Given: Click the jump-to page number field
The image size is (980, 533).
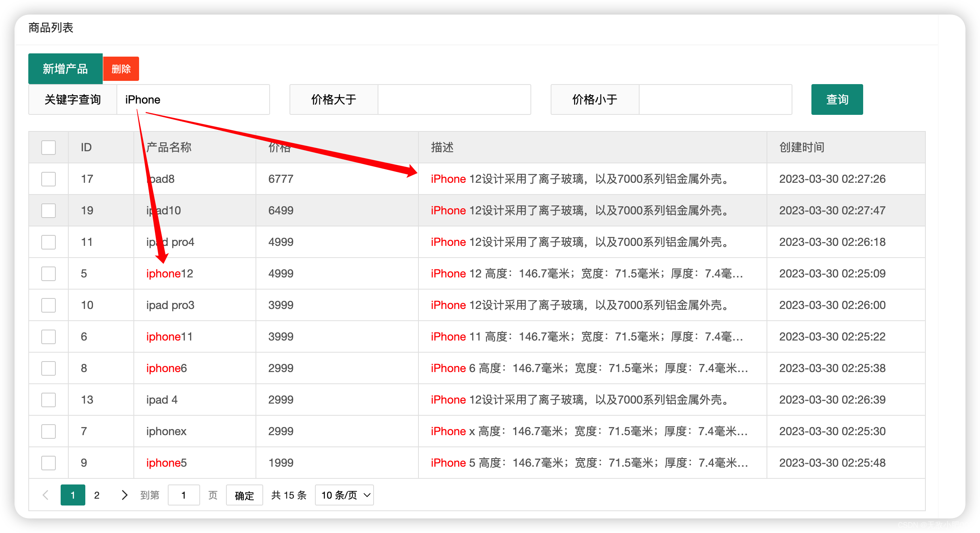Looking at the screenshot, I should [184, 495].
